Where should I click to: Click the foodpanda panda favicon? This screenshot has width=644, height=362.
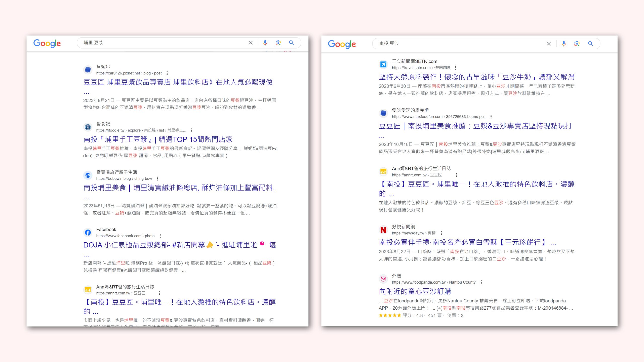point(383,279)
